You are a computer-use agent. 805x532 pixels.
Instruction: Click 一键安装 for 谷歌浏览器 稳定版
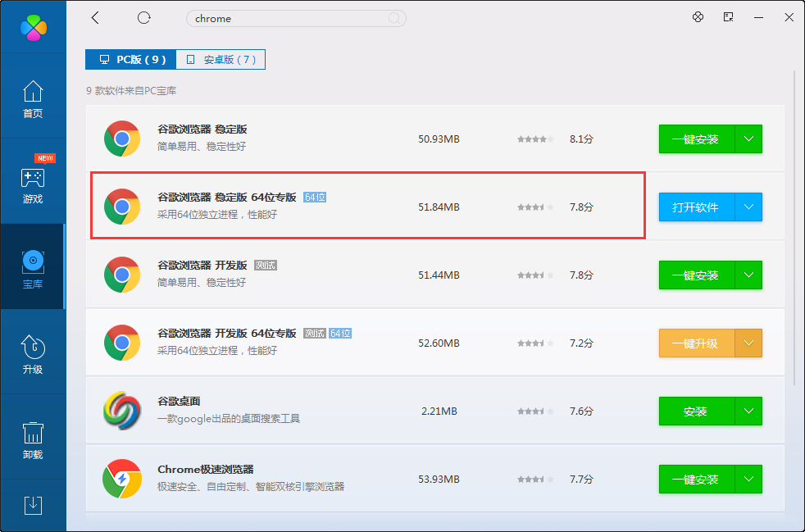[x=697, y=139]
